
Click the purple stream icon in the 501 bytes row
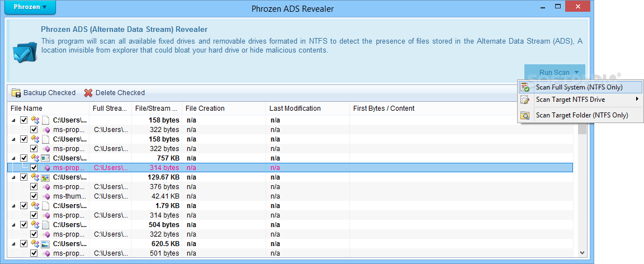pos(46,253)
